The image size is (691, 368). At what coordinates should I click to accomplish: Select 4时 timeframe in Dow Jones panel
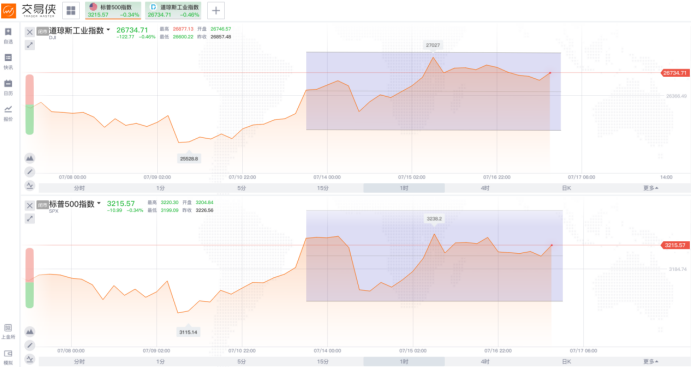485,188
